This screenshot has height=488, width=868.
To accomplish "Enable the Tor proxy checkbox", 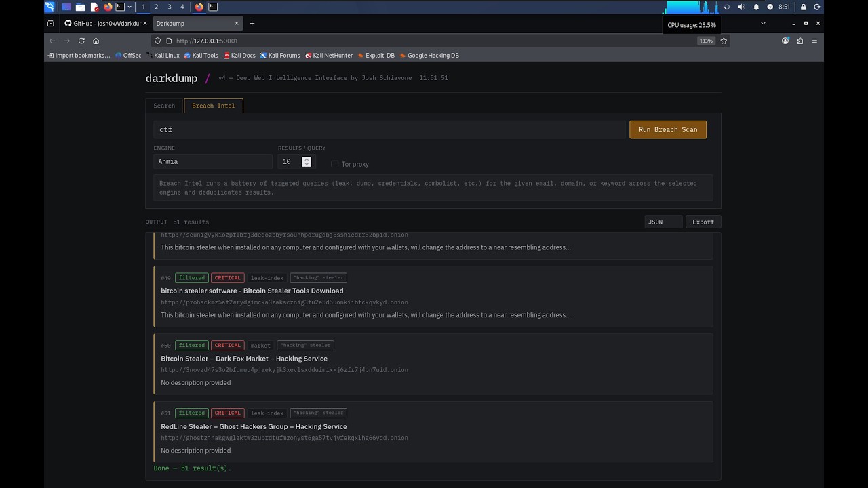I will 334,164.
